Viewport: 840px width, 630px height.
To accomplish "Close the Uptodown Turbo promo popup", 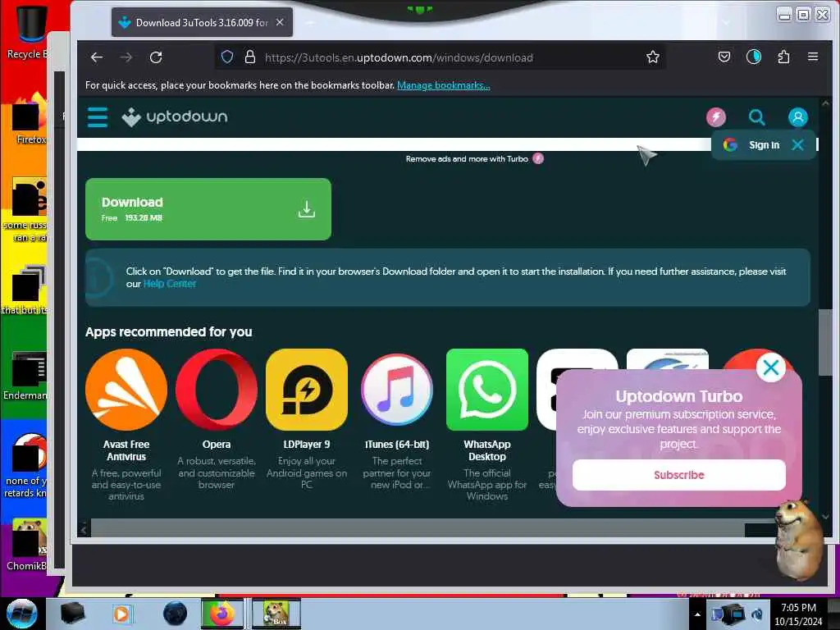I will [x=771, y=367].
